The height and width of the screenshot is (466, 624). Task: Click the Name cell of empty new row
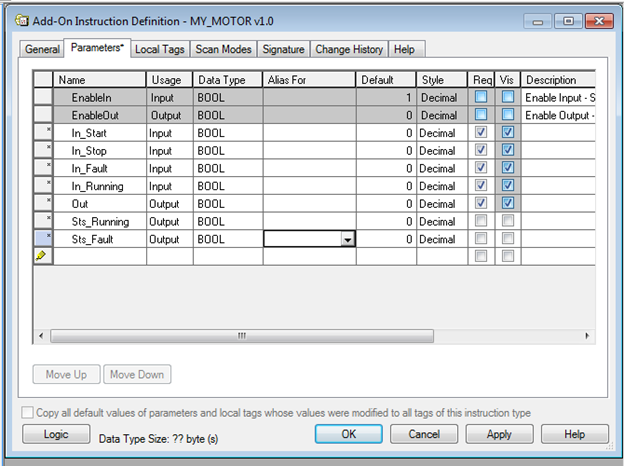click(x=100, y=257)
